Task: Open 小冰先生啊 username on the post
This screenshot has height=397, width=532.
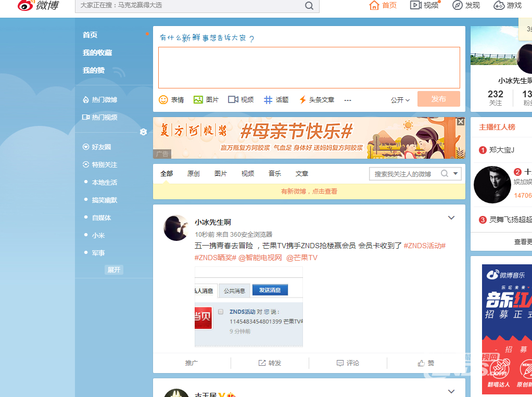Action: pyautogui.click(x=213, y=222)
